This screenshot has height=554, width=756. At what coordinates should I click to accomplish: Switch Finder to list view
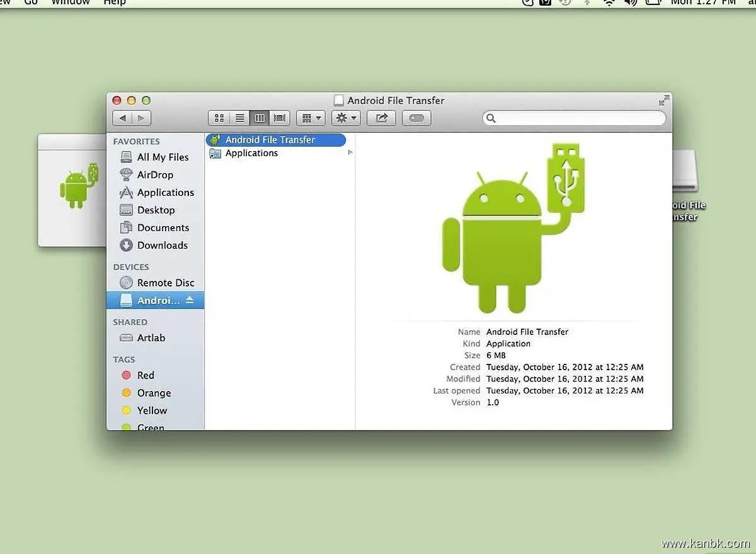click(x=239, y=118)
